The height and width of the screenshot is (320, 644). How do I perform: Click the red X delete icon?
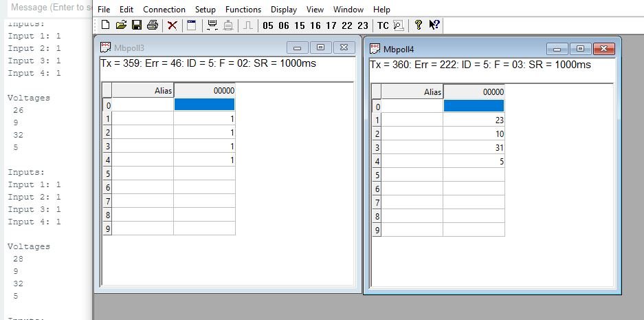[x=172, y=25]
